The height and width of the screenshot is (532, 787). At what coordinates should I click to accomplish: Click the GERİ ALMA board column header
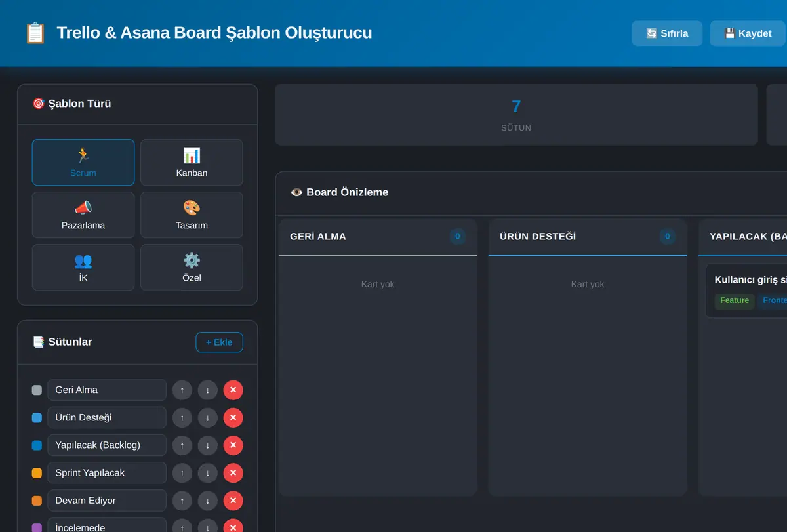click(378, 237)
